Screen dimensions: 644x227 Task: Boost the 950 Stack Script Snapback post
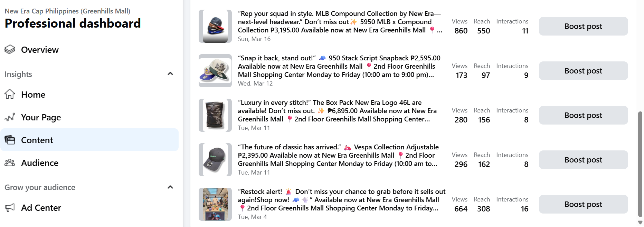(583, 71)
